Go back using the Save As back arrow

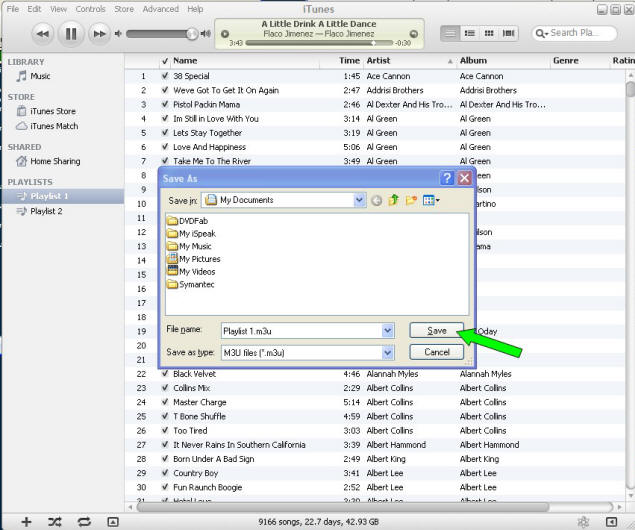click(377, 200)
